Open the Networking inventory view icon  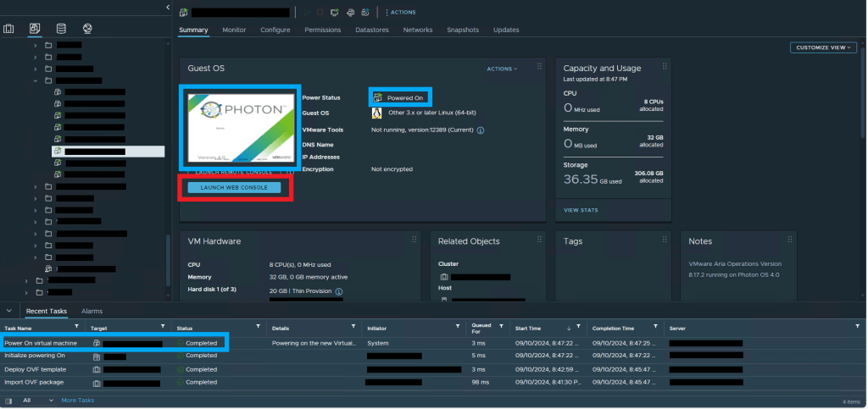[86, 29]
